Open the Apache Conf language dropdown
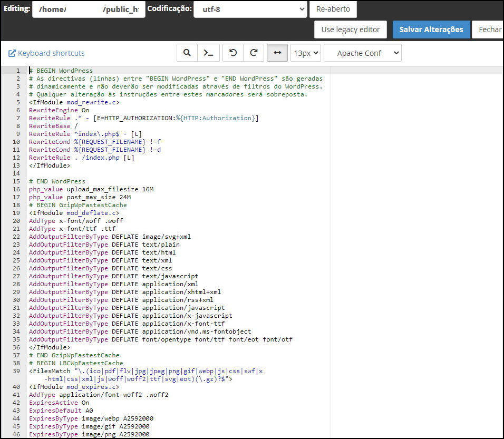The image size is (504, 439). [x=363, y=53]
